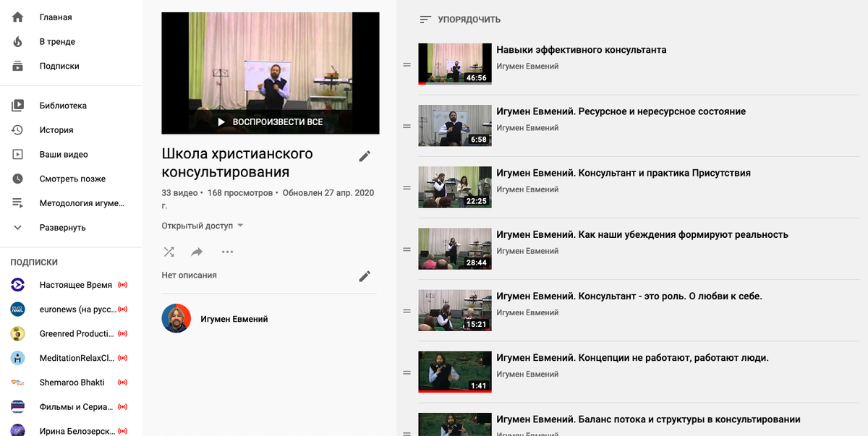Click live indicator beside euronews

122,309
